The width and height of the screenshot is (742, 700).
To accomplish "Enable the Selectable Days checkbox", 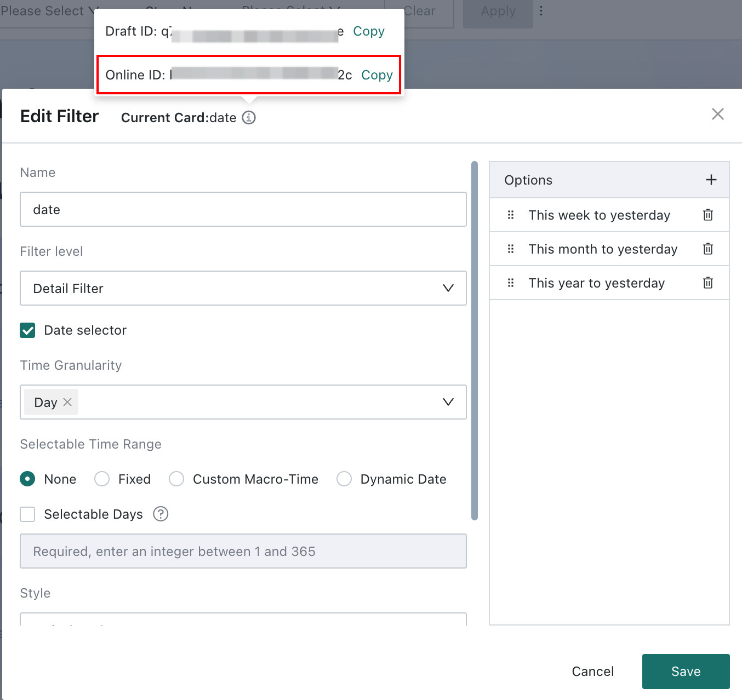I will (x=27, y=514).
